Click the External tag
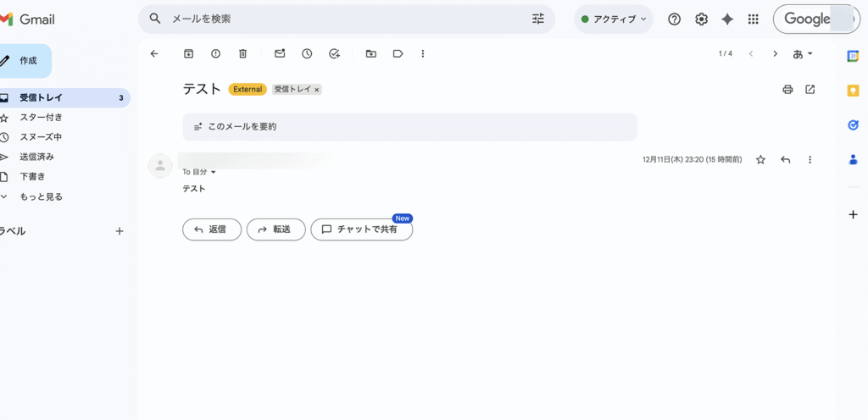 pos(248,90)
